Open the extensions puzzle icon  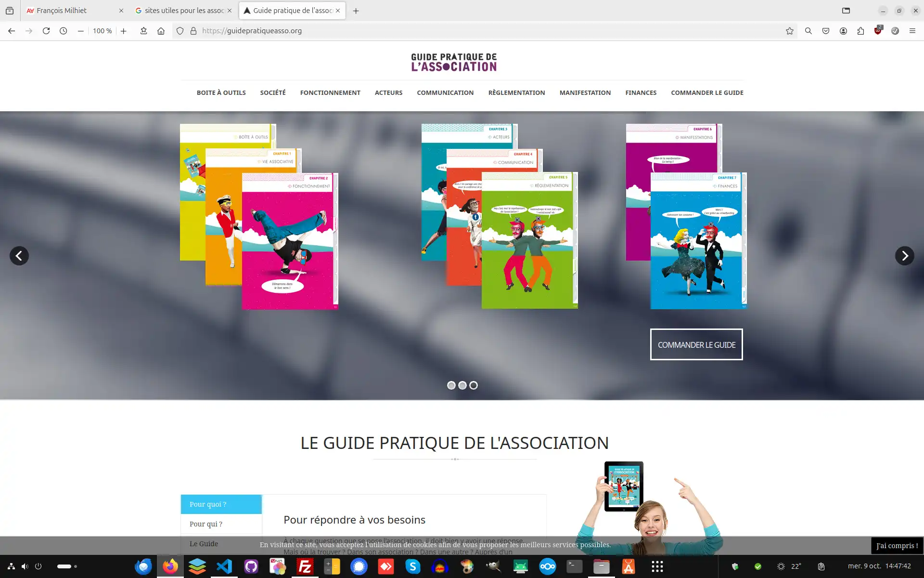pos(860,31)
